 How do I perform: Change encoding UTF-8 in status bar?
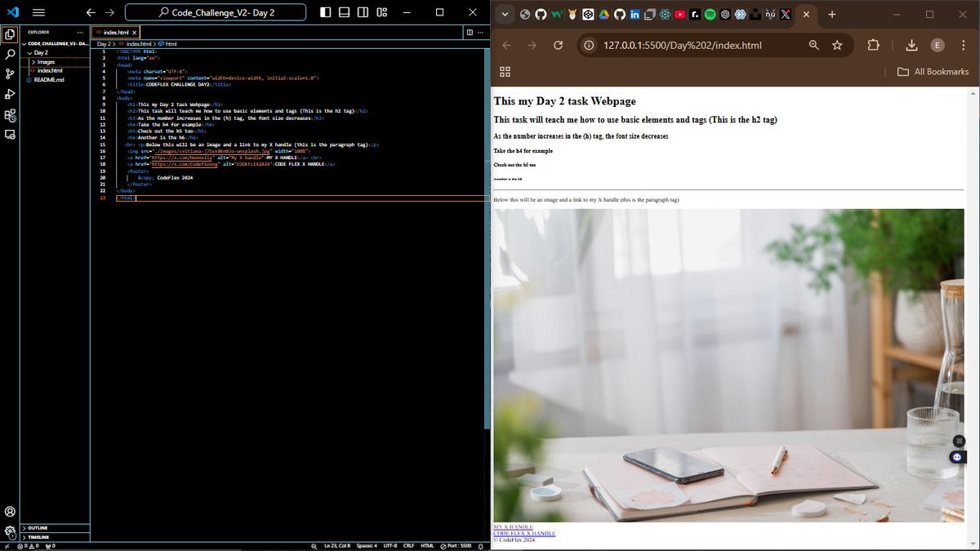(390, 545)
